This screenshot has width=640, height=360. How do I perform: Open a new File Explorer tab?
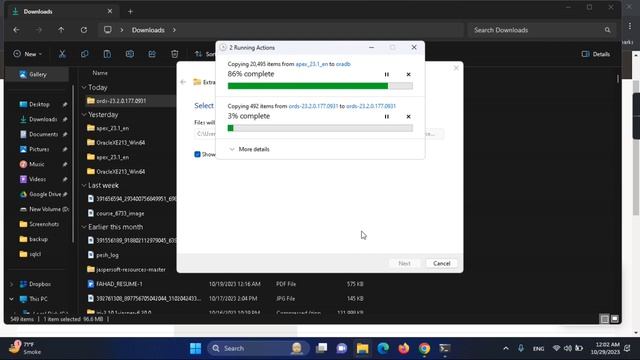point(130,11)
